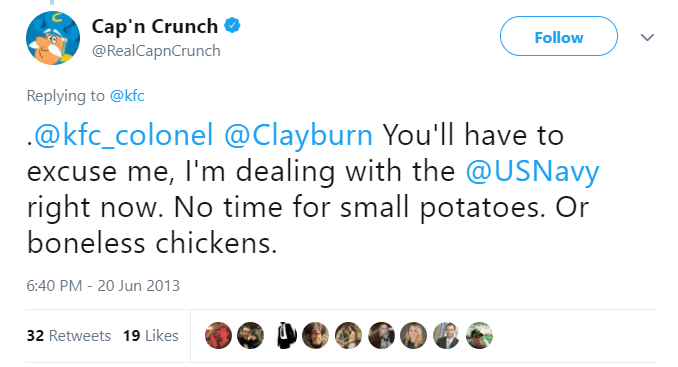Open the @Clayburn mention
Image resolution: width=678 pixels, height=367 pixels.
pos(298,136)
